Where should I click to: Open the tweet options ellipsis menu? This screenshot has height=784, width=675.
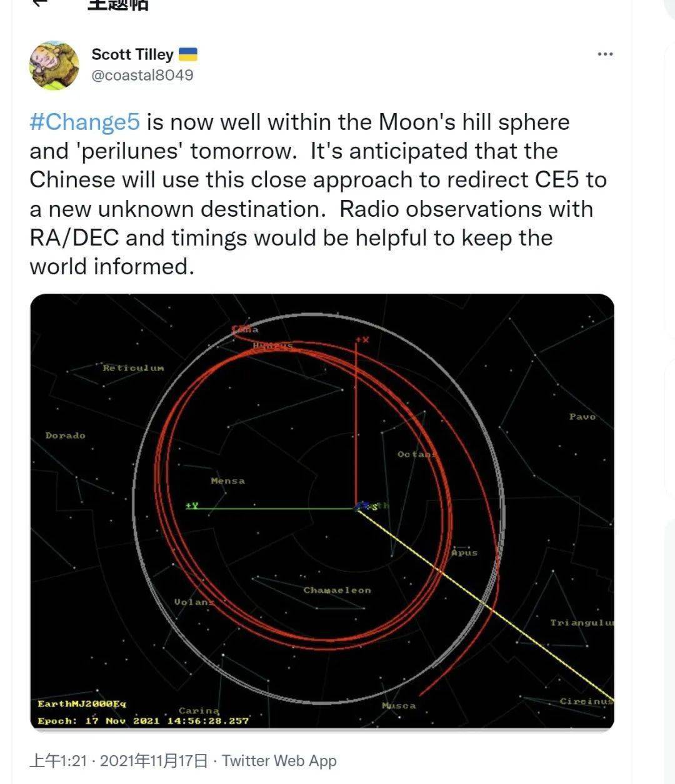point(606,54)
